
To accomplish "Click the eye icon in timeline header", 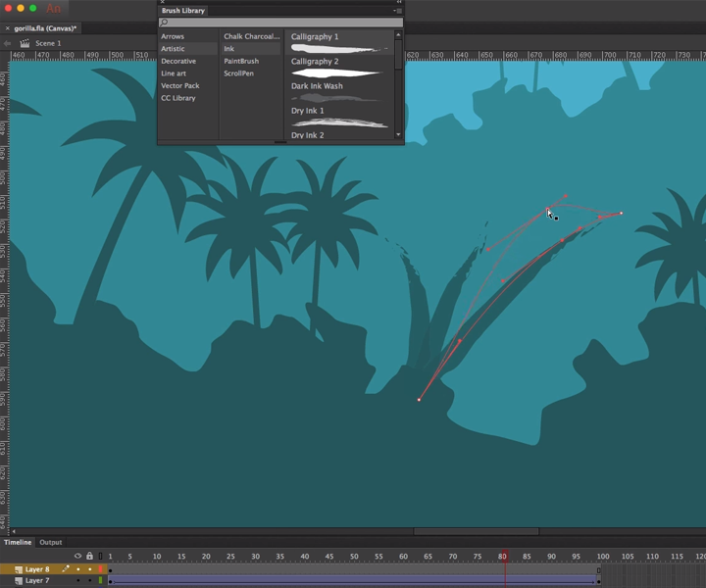I will 78,557.
